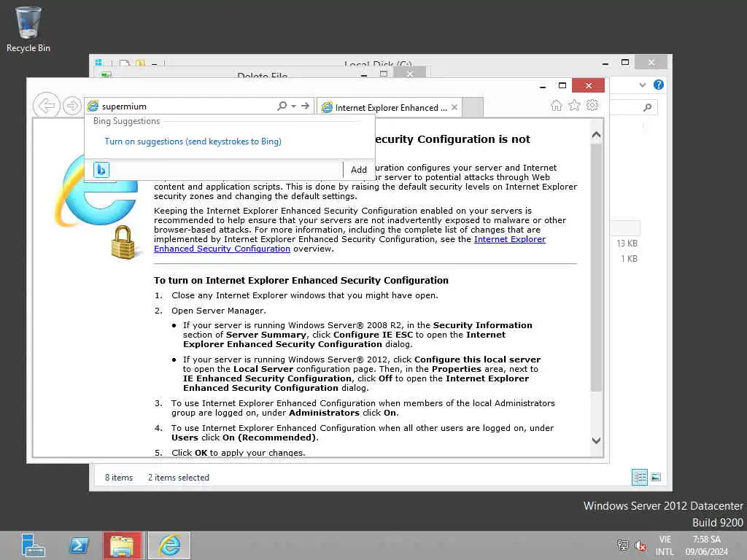Click the '2 items selected' status text
The image size is (747, 560).
(x=178, y=477)
